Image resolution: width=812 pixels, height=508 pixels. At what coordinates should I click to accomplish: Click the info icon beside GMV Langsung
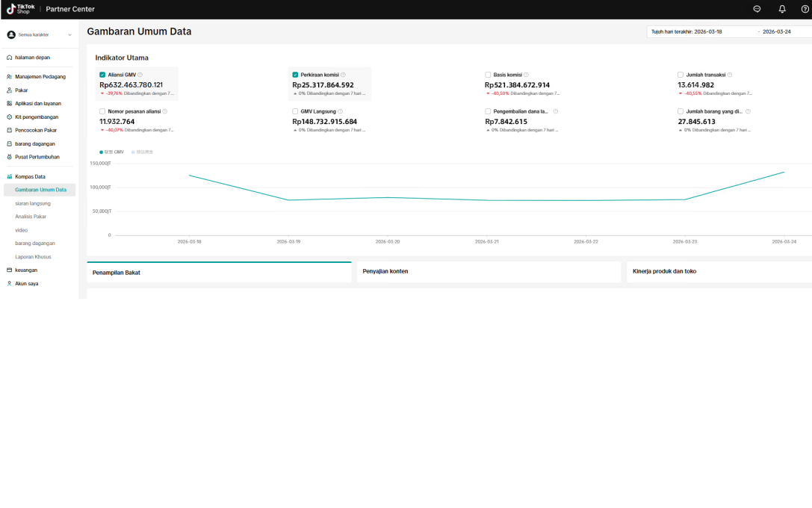(x=340, y=111)
